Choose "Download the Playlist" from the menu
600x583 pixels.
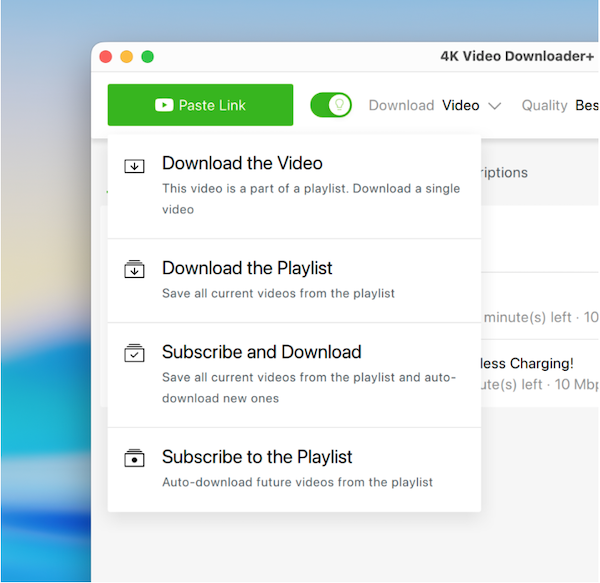pyautogui.click(x=247, y=268)
